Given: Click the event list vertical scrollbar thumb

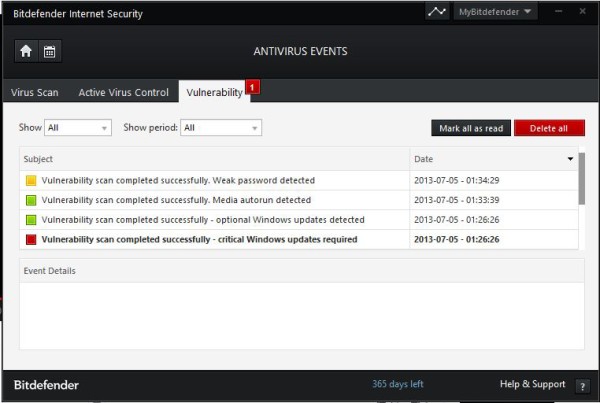Looking at the screenshot, I should pyautogui.click(x=582, y=179).
